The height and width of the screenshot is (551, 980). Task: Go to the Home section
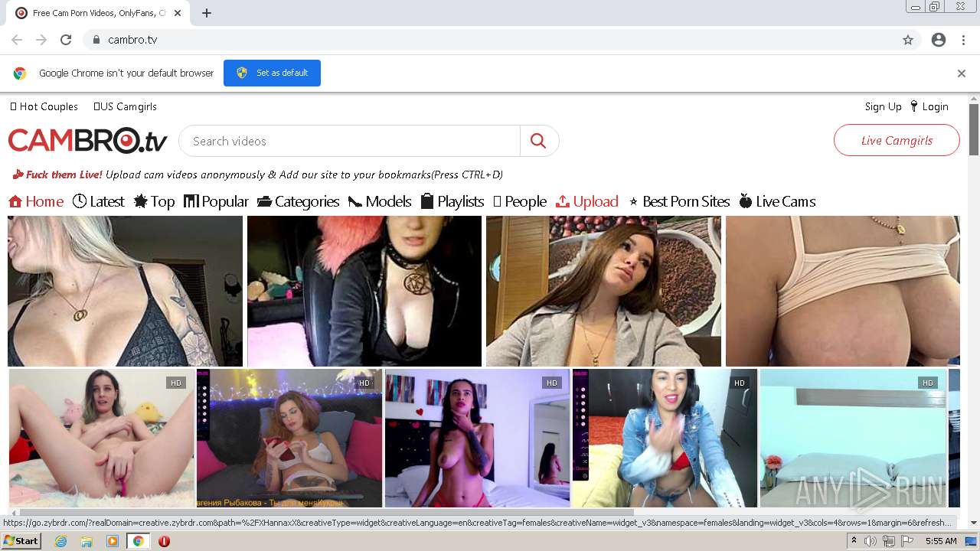pos(36,201)
